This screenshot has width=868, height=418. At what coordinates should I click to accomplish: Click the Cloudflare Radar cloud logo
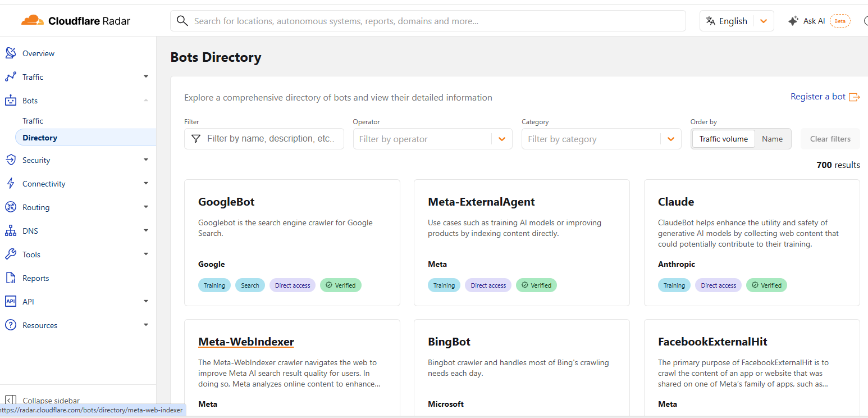point(33,21)
